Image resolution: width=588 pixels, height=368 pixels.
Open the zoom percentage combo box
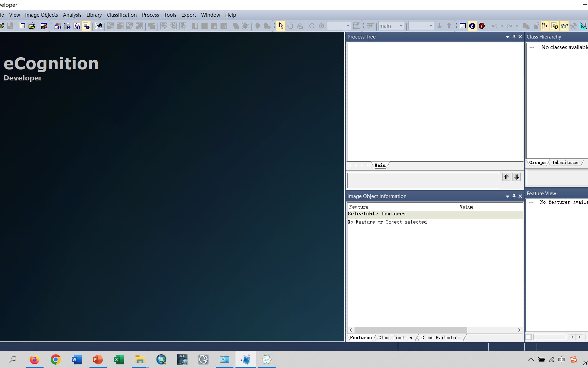point(339,26)
